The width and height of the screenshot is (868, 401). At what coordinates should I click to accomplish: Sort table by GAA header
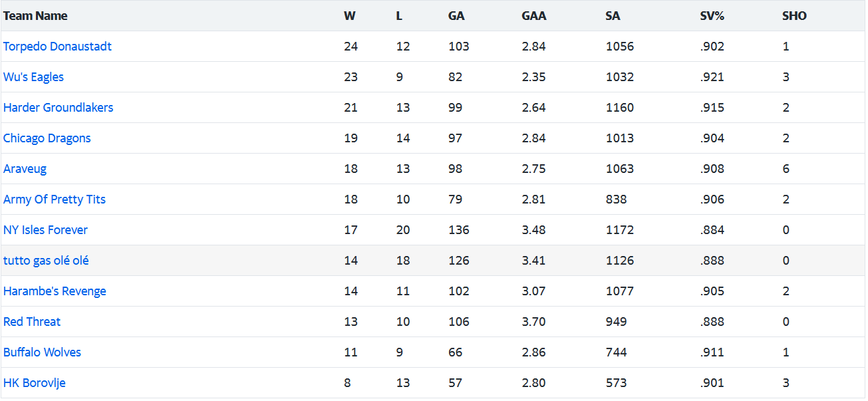(534, 16)
